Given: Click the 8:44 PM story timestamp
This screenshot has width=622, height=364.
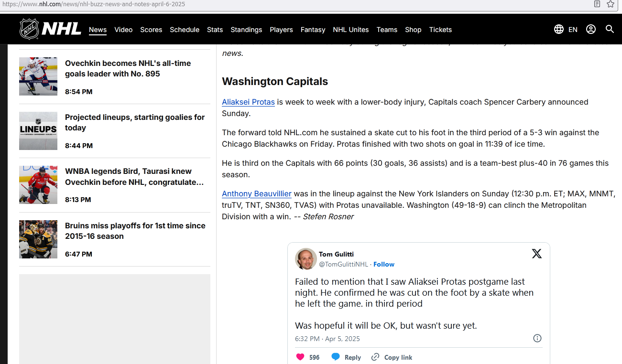Looking at the screenshot, I should tap(79, 146).
